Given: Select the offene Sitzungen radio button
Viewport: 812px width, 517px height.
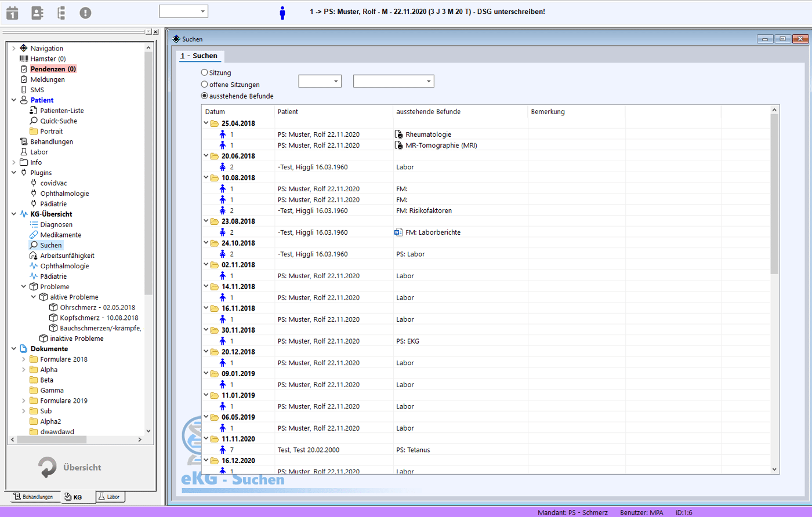Looking at the screenshot, I should pyautogui.click(x=204, y=84).
